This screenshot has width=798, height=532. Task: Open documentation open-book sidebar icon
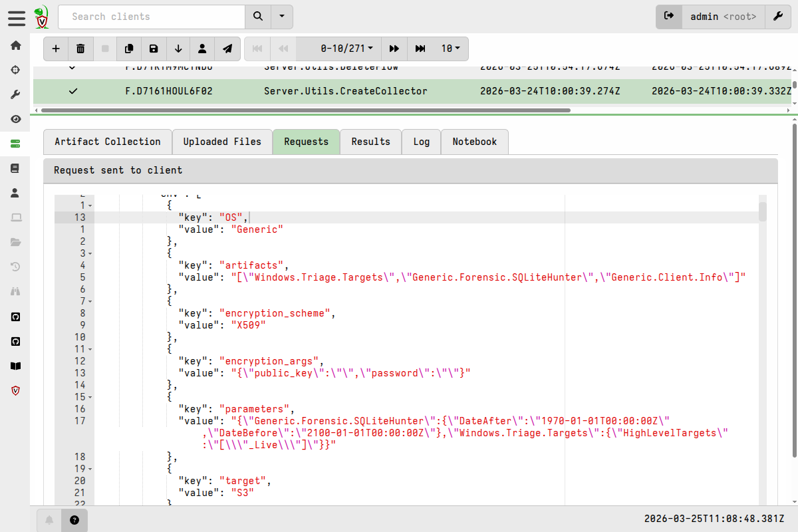coord(15,366)
